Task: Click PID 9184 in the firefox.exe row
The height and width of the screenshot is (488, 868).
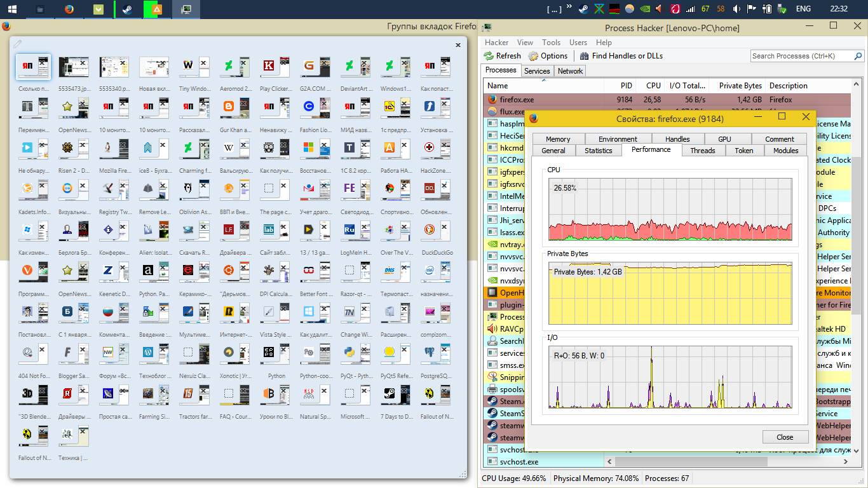Action: [x=624, y=100]
